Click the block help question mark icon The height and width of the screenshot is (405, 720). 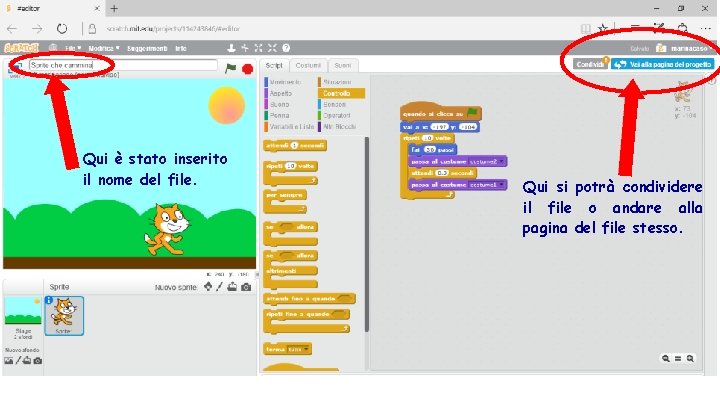[x=286, y=48]
